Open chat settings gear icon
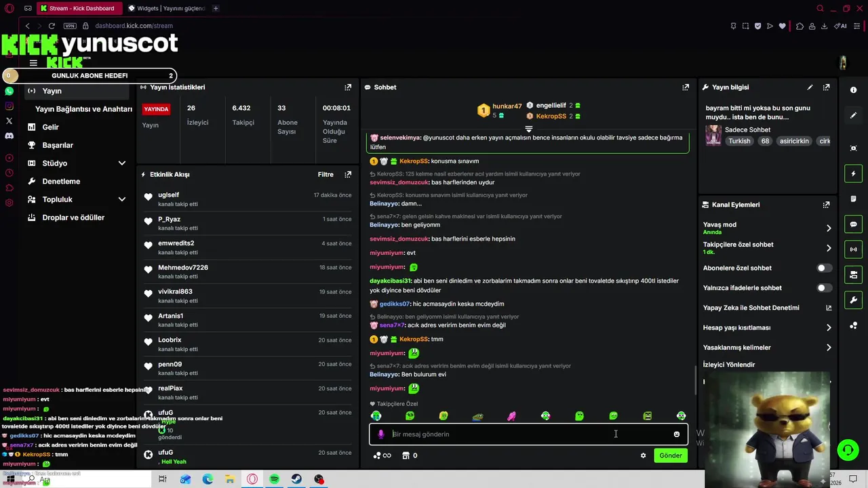Viewport: 868px width, 488px height. tap(643, 455)
